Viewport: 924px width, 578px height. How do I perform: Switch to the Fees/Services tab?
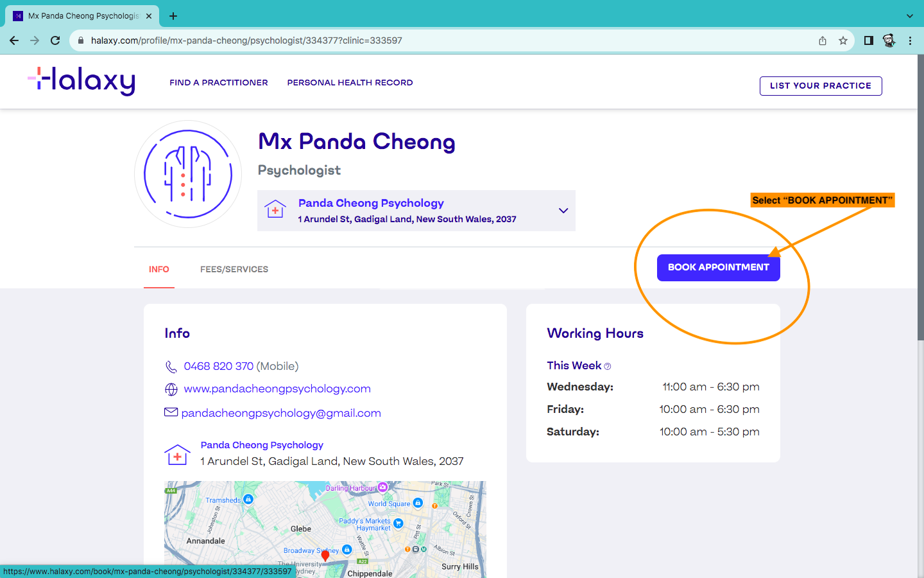click(x=234, y=269)
